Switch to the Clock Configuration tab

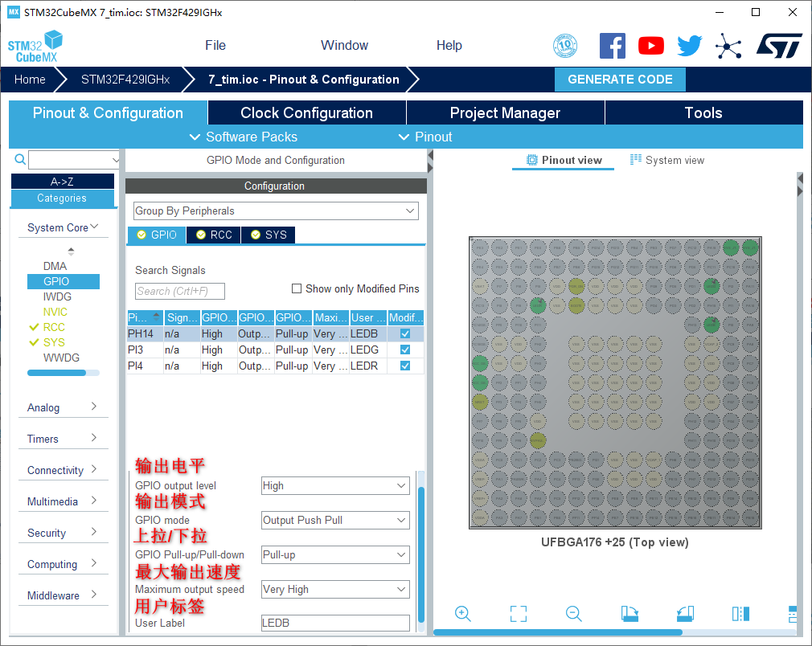click(x=306, y=113)
